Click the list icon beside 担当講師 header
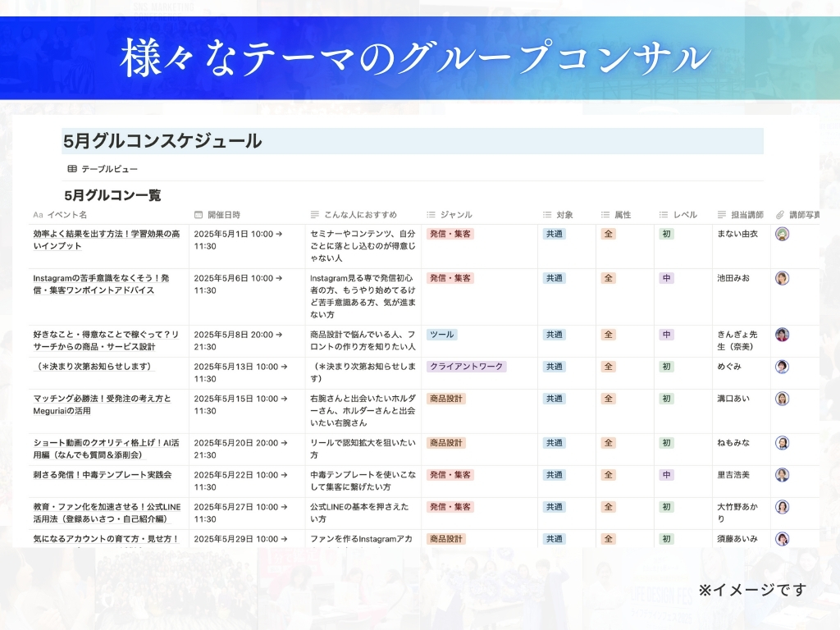 [720, 215]
